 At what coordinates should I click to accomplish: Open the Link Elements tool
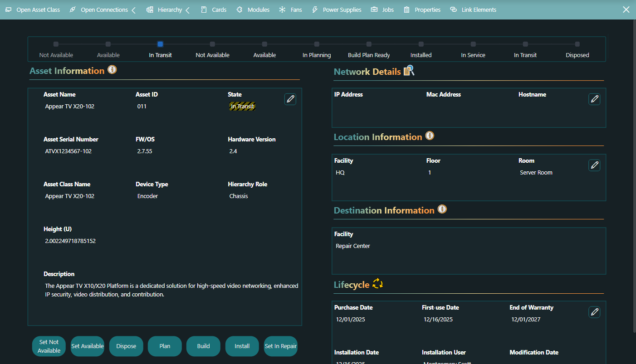[x=473, y=9]
